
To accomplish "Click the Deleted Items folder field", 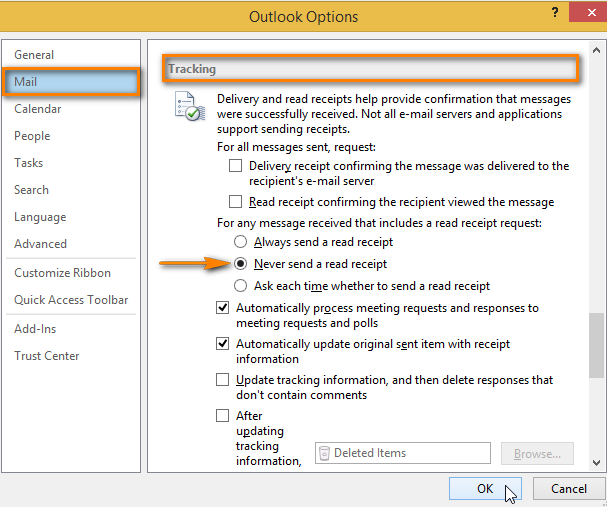I will (403, 453).
